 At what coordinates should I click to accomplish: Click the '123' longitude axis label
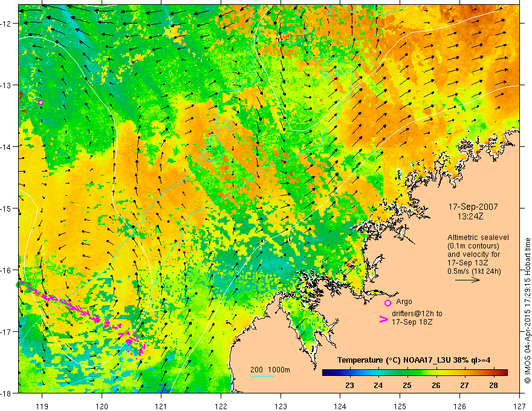pyautogui.click(x=281, y=406)
